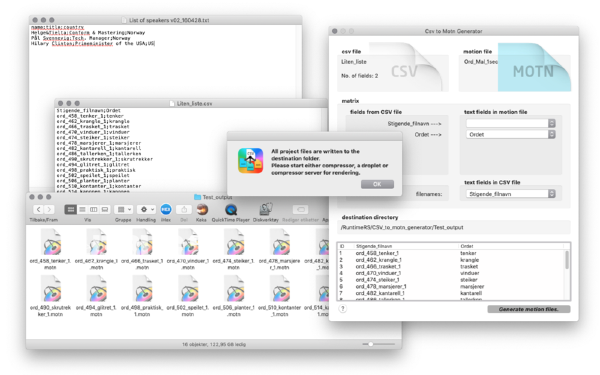Image resolution: width=600 pixels, height=375 pixels.
Task: Click the Rediger etiketter tag button
Action: [300, 209]
